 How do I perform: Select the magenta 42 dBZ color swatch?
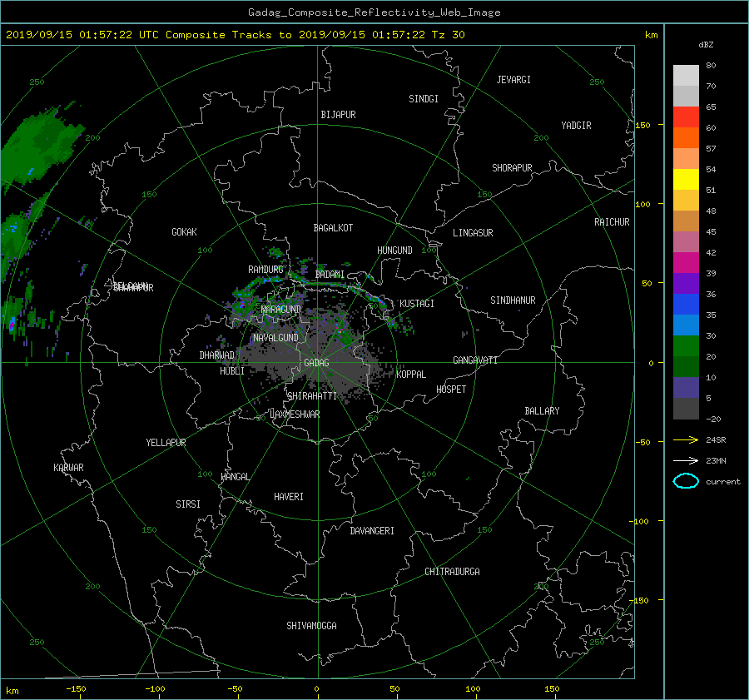tap(686, 262)
